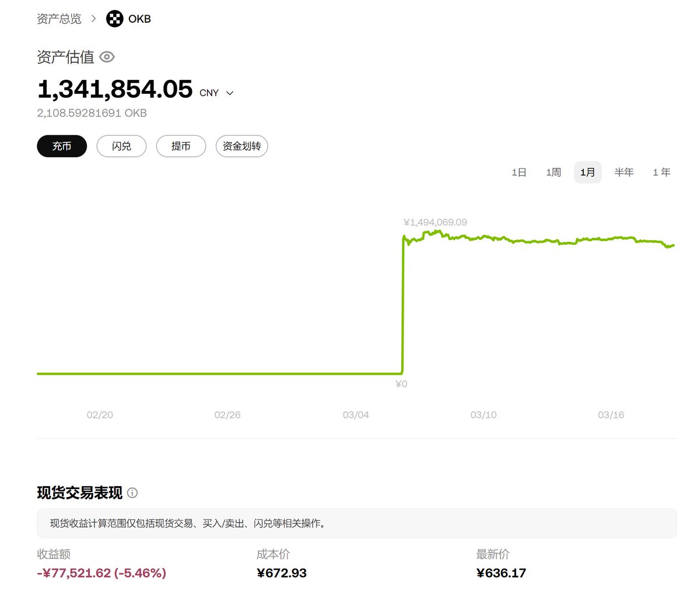Click the info icon next to 现货交易表现
The width and height of the screenshot is (700, 598).
click(132, 493)
